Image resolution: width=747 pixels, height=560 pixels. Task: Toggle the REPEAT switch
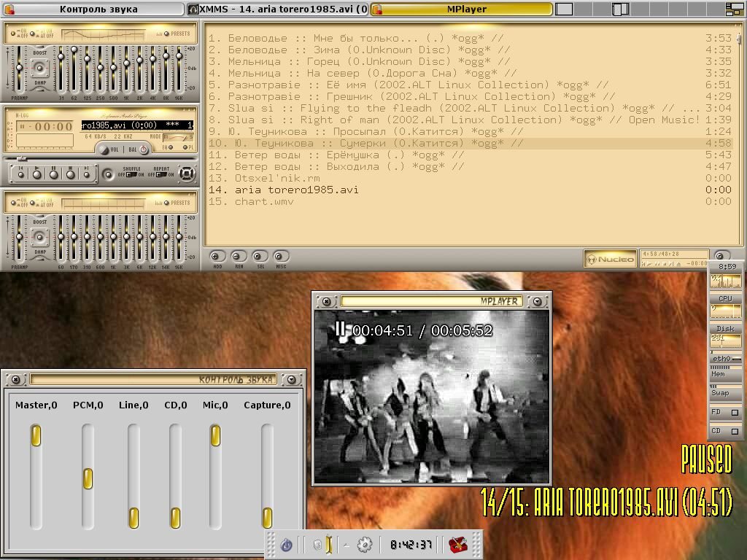coord(161,174)
